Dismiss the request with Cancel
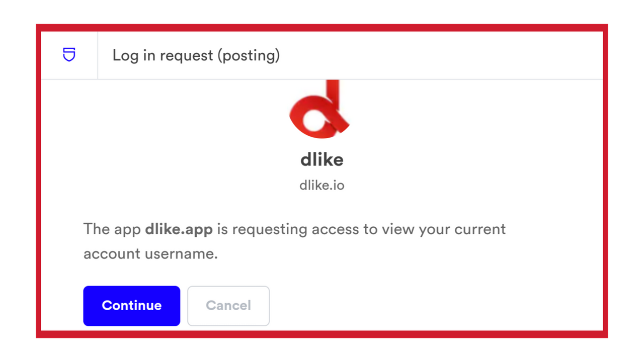 [x=228, y=306]
